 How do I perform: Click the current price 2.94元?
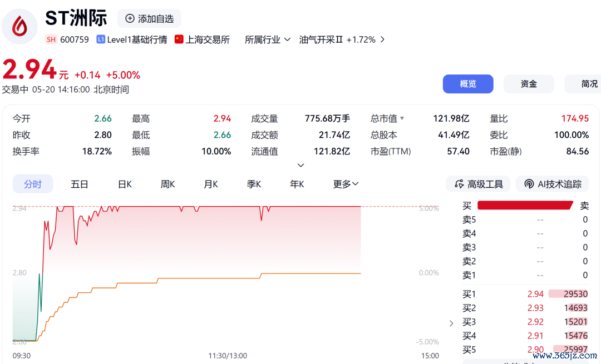point(35,69)
